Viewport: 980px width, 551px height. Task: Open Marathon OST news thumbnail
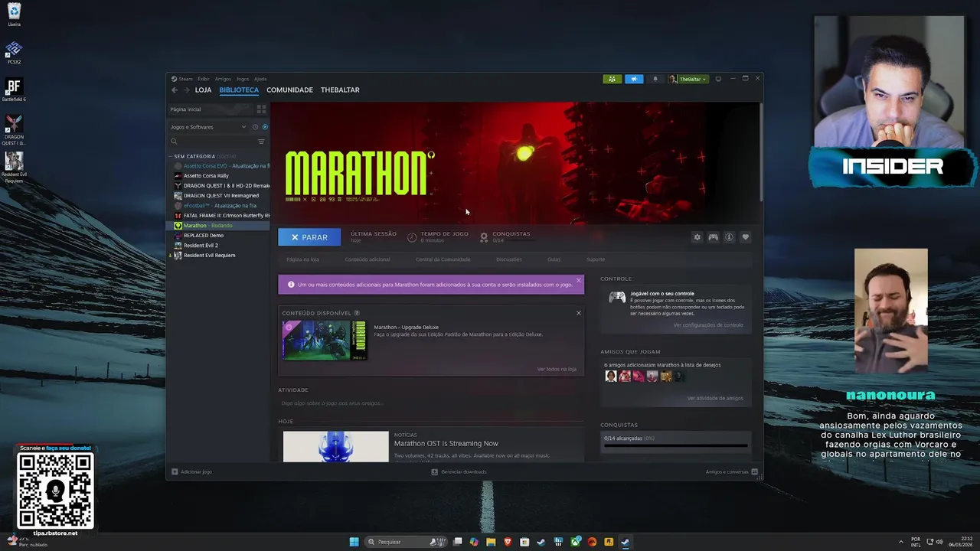(x=336, y=447)
